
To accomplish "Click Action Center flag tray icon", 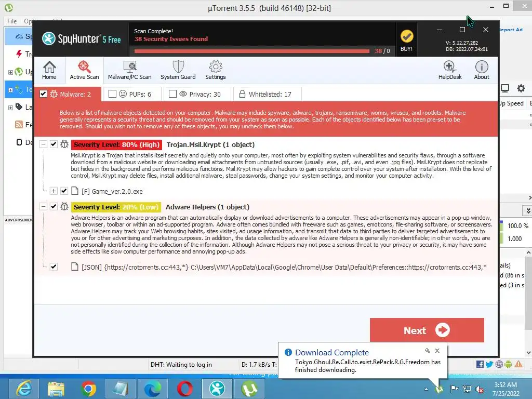I will point(454,389).
